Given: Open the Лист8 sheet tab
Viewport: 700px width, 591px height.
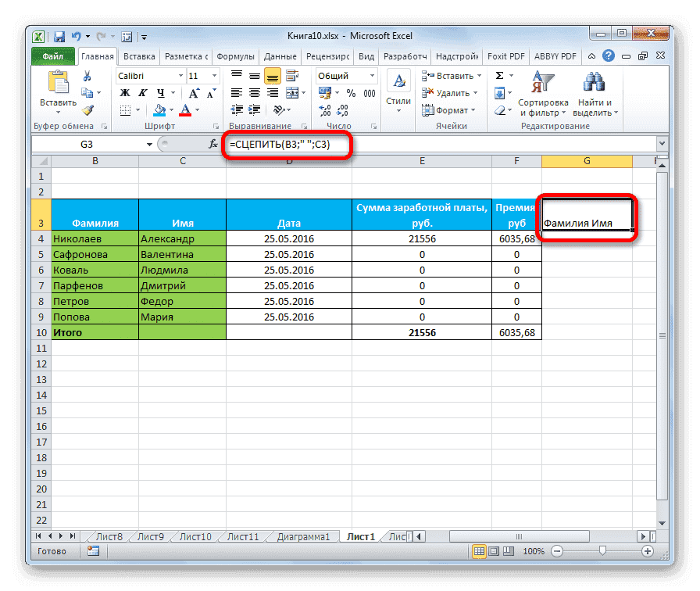Looking at the screenshot, I should click(109, 536).
